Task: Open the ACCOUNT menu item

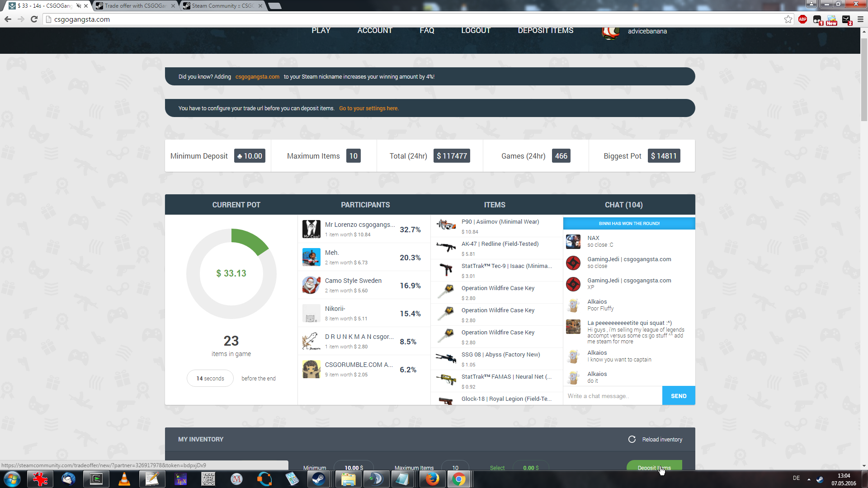Action: pyautogui.click(x=375, y=31)
